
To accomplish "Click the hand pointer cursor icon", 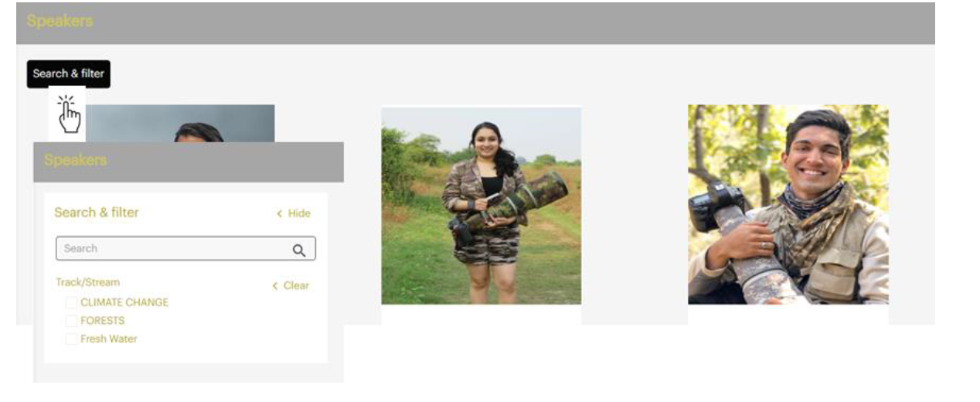I will click(69, 114).
